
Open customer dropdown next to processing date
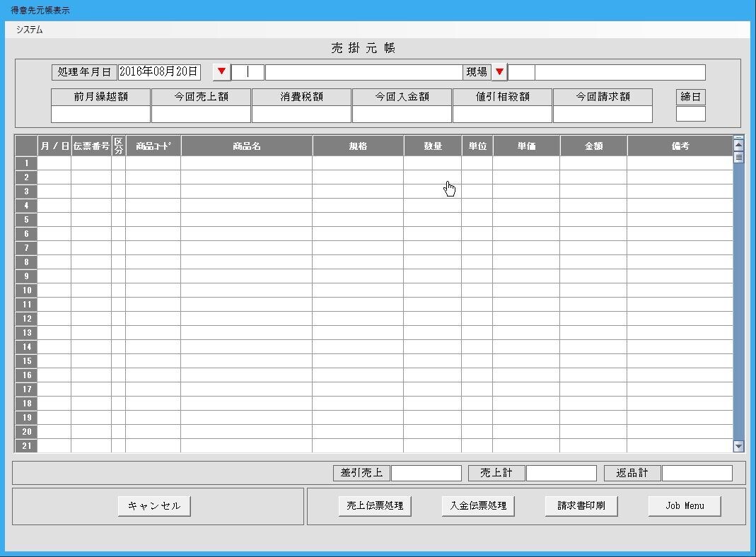coord(221,72)
